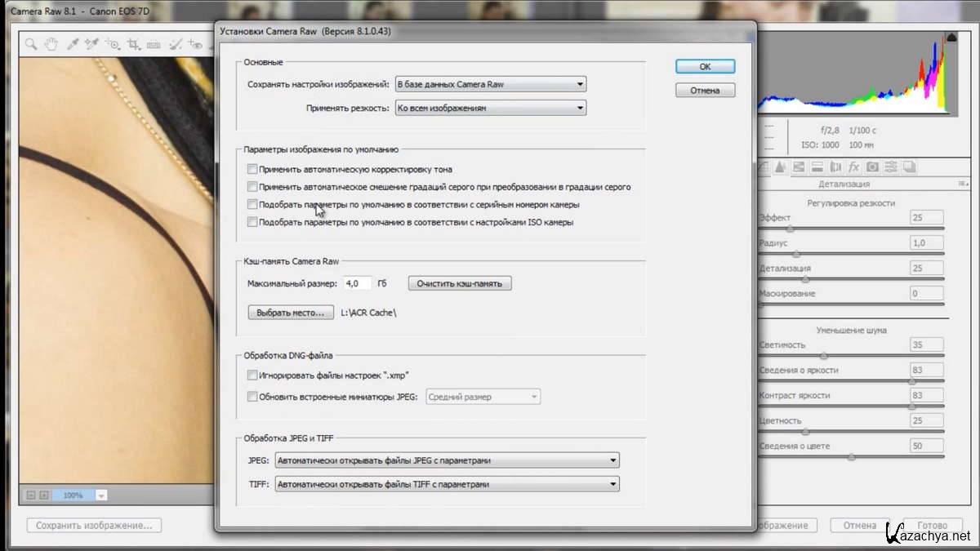Image resolution: width=980 pixels, height=551 pixels.
Task: Select the Color Sampler tool
Action: click(x=91, y=45)
